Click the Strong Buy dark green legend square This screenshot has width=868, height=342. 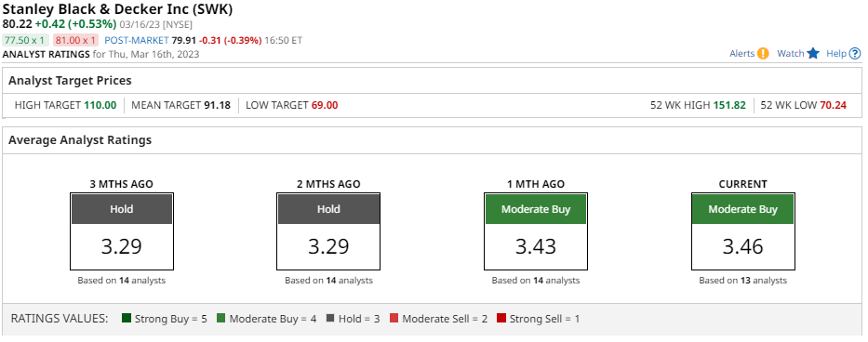(x=127, y=319)
